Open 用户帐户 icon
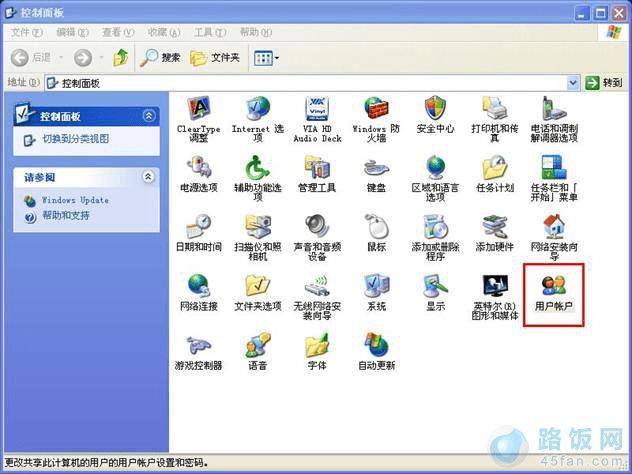The height and width of the screenshot is (474, 632). (554, 285)
